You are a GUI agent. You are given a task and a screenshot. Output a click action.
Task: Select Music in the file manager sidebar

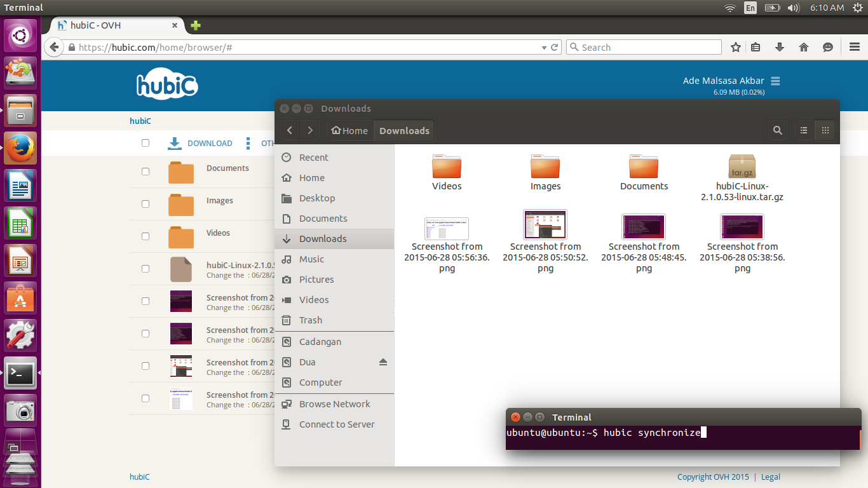pos(311,259)
